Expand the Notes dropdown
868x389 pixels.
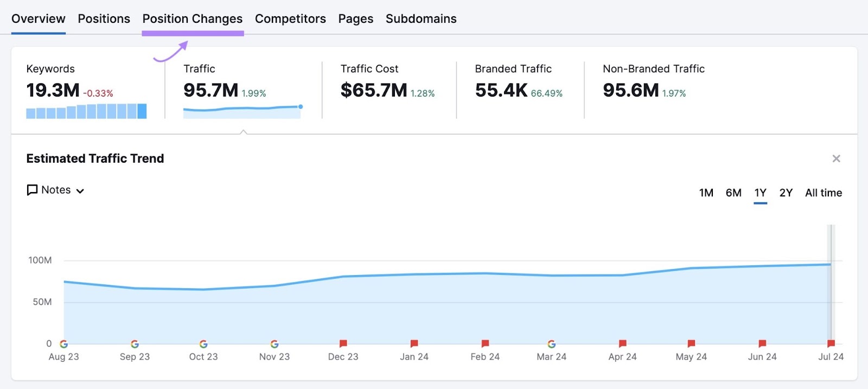[56, 190]
